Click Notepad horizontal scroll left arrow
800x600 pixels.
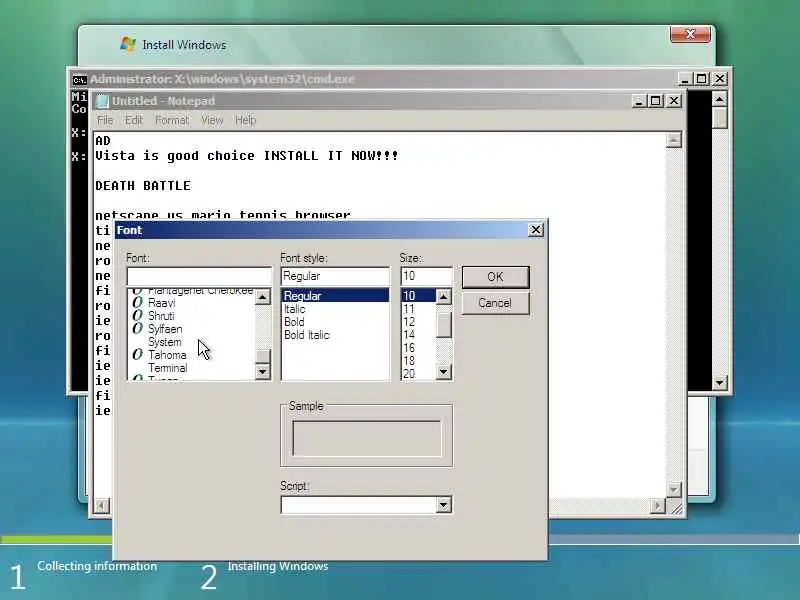pos(102,506)
